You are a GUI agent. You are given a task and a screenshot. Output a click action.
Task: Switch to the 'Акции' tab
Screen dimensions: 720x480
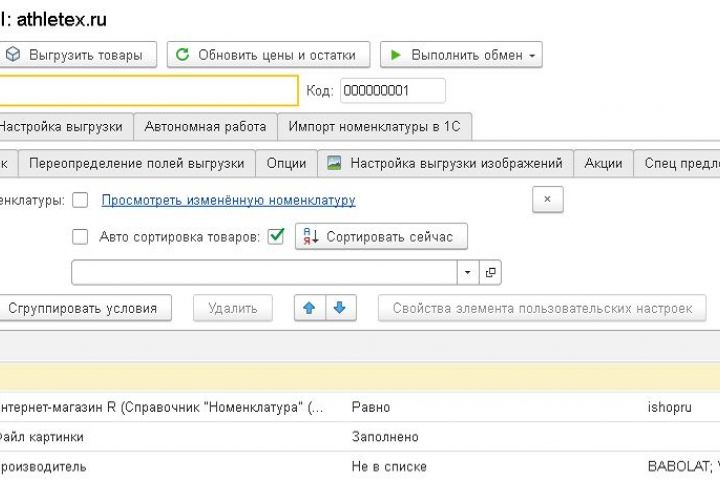603,163
